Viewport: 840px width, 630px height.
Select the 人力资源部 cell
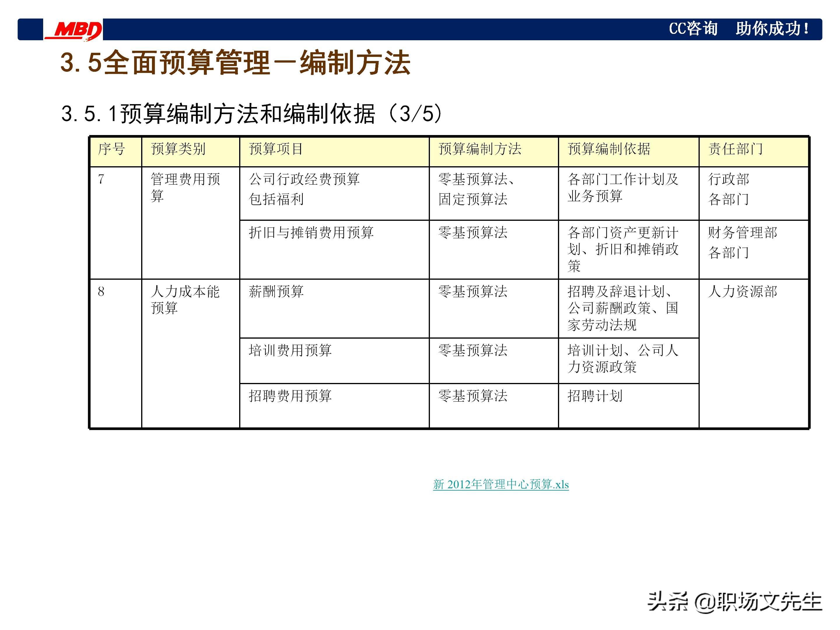coord(754,353)
